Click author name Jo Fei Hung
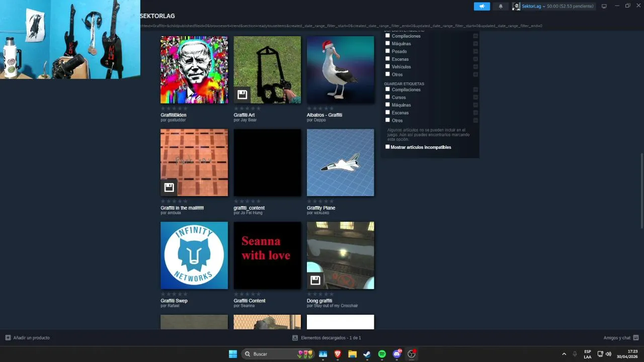The height and width of the screenshot is (362, 644). (252, 213)
